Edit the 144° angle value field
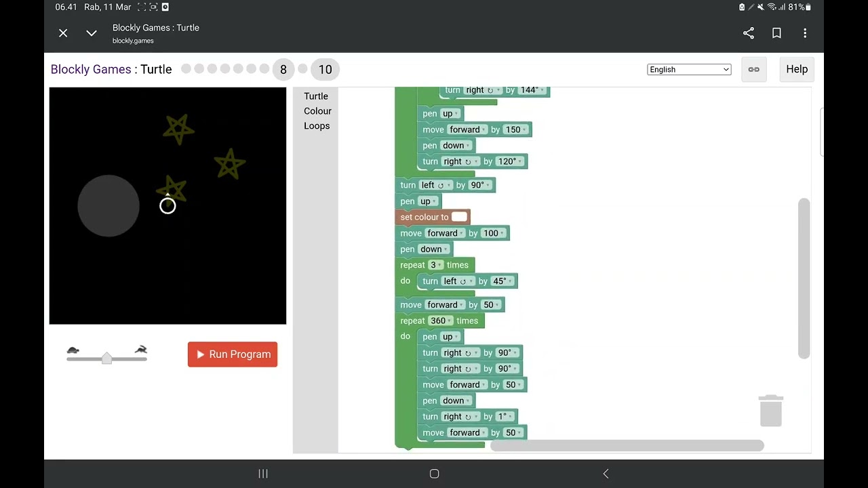This screenshot has width=868, height=488. pos(532,89)
